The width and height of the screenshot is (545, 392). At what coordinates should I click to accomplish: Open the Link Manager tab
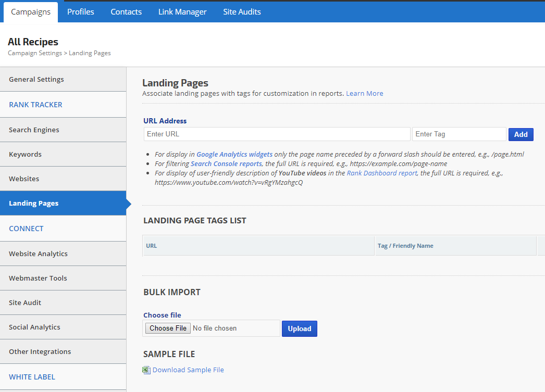coord(182,11)
